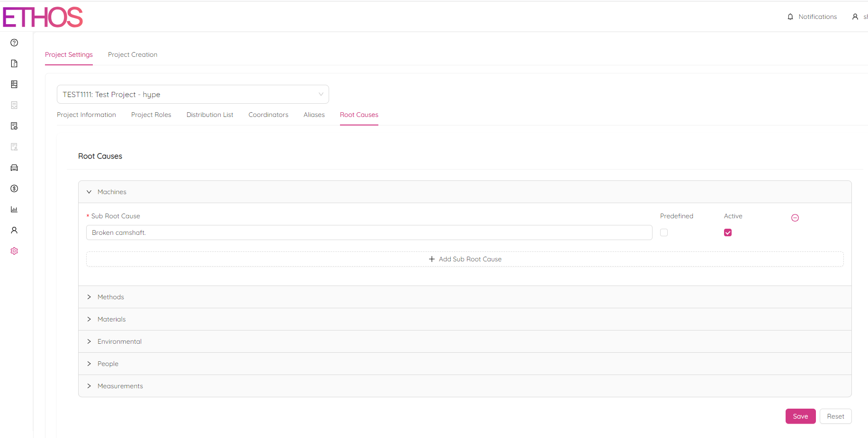Open the dollar sign cost icon
The height and width of the screenshot is (438, 868).
click(x=14, y=188)
